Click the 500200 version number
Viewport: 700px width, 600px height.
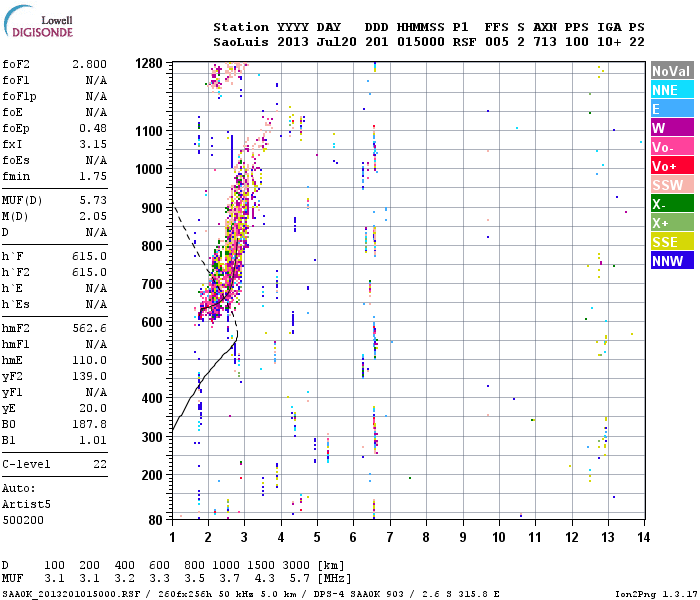[23, 521]
